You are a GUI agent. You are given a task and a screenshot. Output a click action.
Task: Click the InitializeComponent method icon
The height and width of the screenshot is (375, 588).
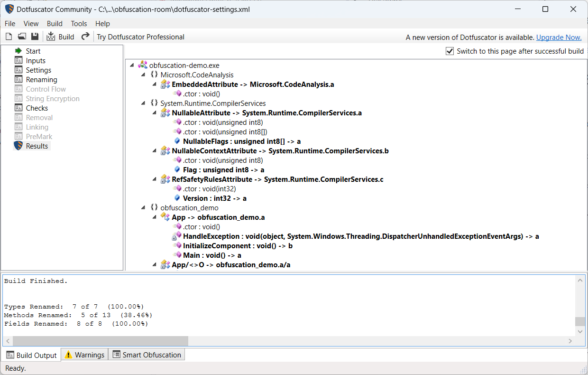(177, 245)
